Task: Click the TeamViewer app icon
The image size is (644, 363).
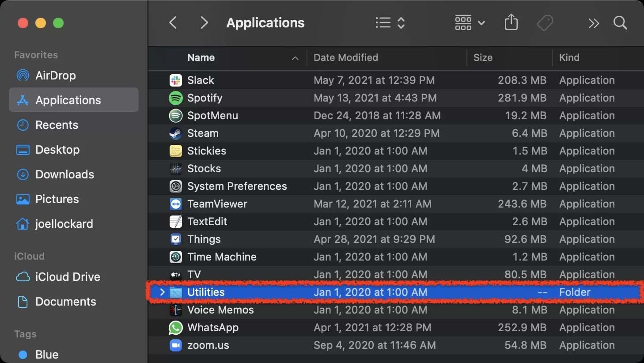Action: [176, 204]
